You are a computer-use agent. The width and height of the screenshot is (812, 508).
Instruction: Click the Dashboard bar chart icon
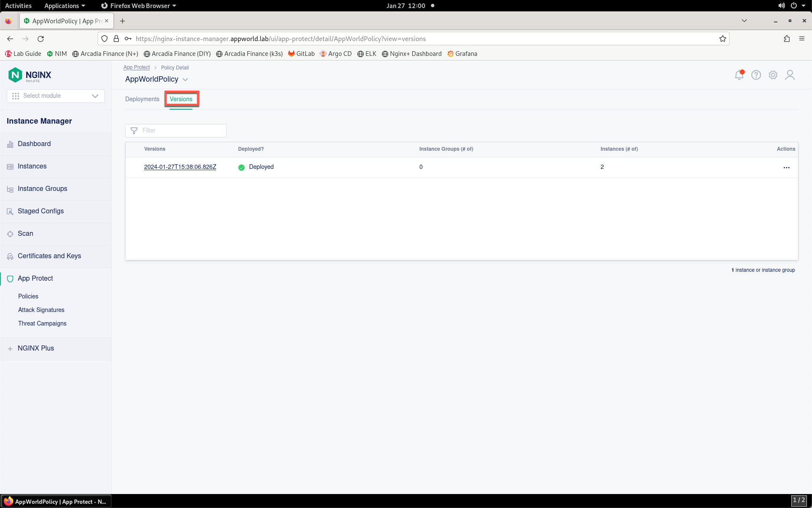tap(10, 144)
